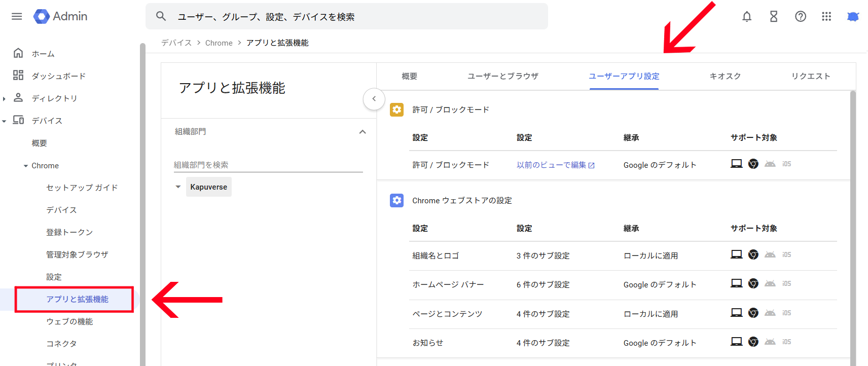Screen dimensions: 868x366
Task: Switch to the キオスク tab
Action: click(x=725, y=76)
